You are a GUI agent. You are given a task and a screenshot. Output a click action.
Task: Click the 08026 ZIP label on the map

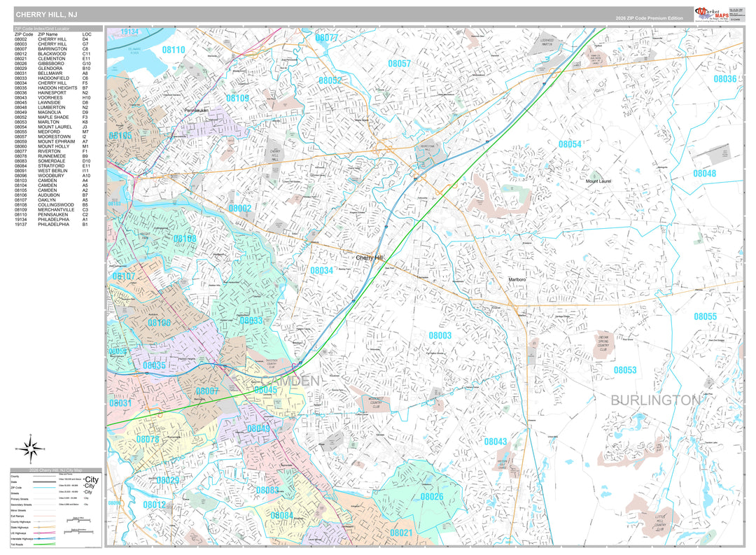pos(431,497)
